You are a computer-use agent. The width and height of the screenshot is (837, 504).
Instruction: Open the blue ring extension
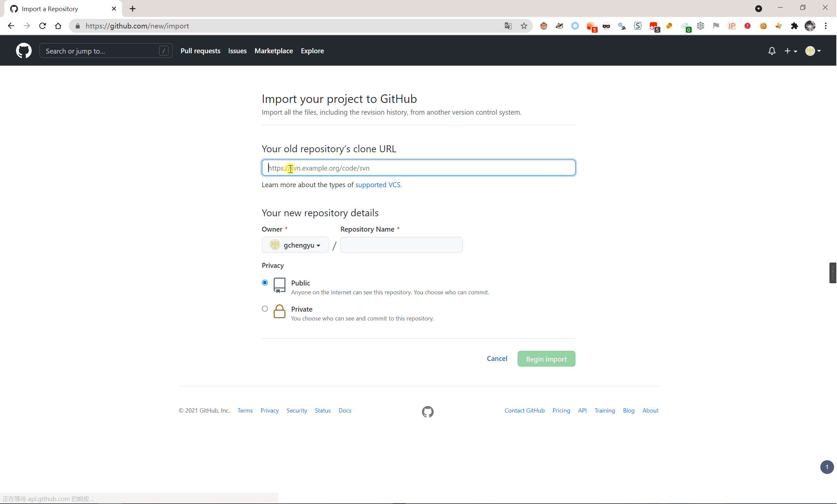click(x=575, y=26)
